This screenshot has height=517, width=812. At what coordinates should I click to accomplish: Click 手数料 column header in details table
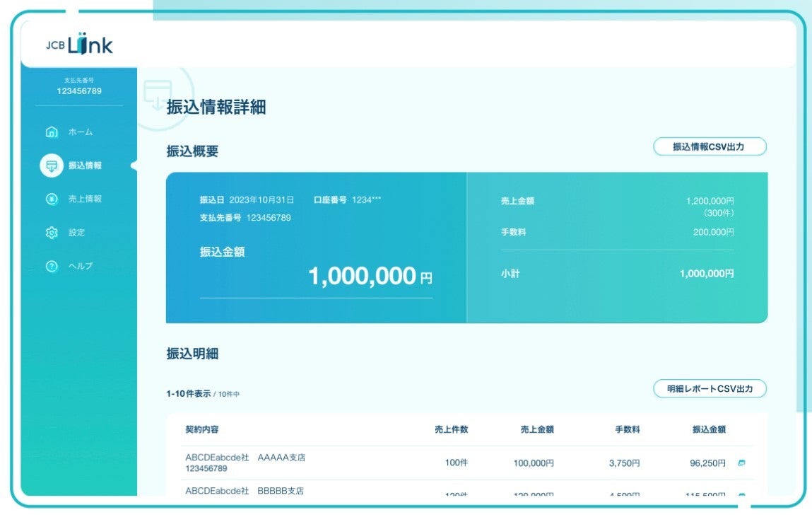click(x=627, y=429)
